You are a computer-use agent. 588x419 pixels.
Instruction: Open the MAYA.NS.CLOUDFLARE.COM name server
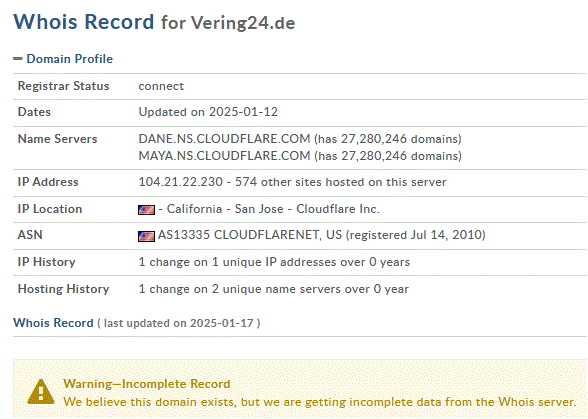pos(224,156)
